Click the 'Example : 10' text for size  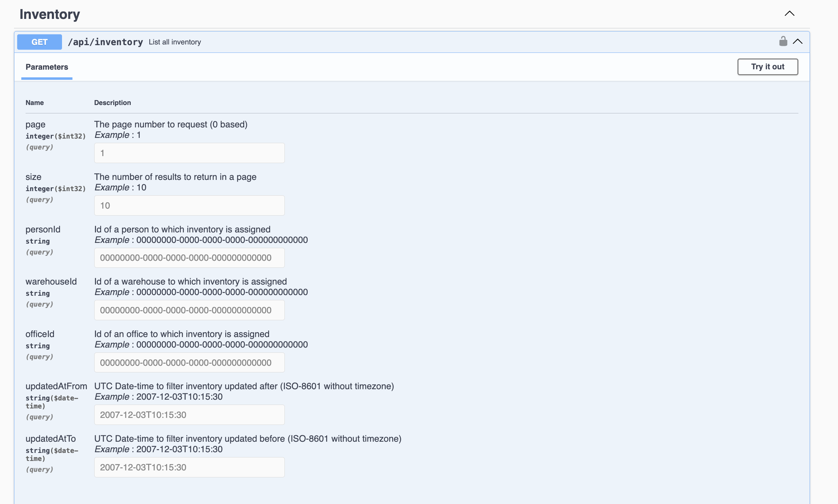coord(121,188)
